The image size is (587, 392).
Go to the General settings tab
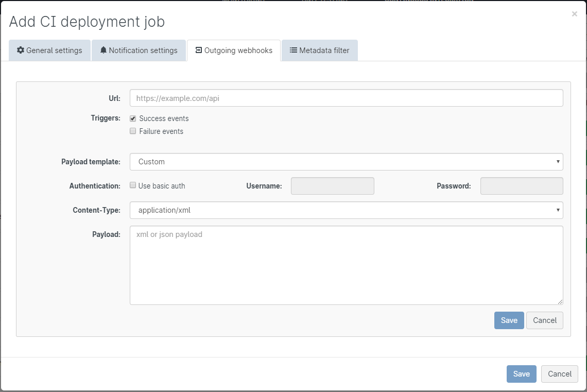tap(49, 50)
